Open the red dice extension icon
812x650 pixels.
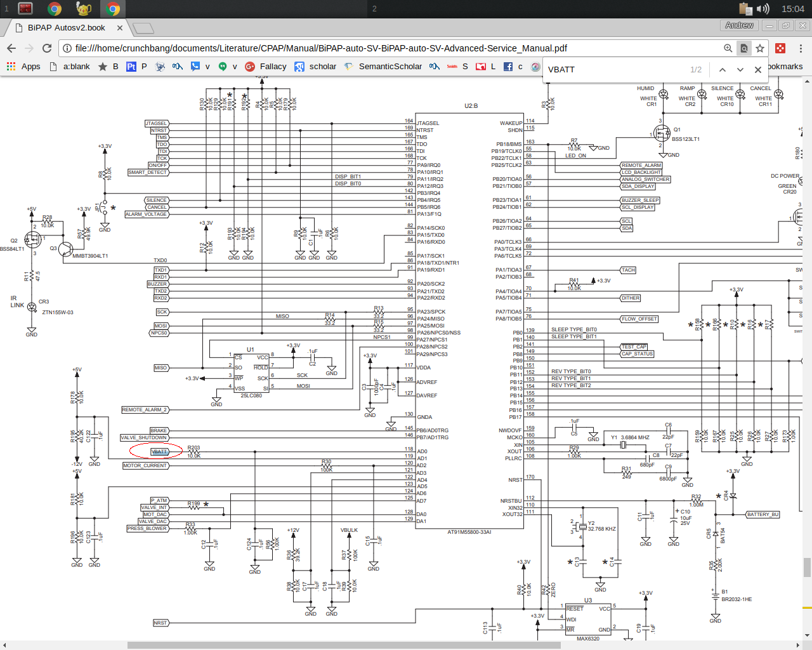[x=780, y=48]
